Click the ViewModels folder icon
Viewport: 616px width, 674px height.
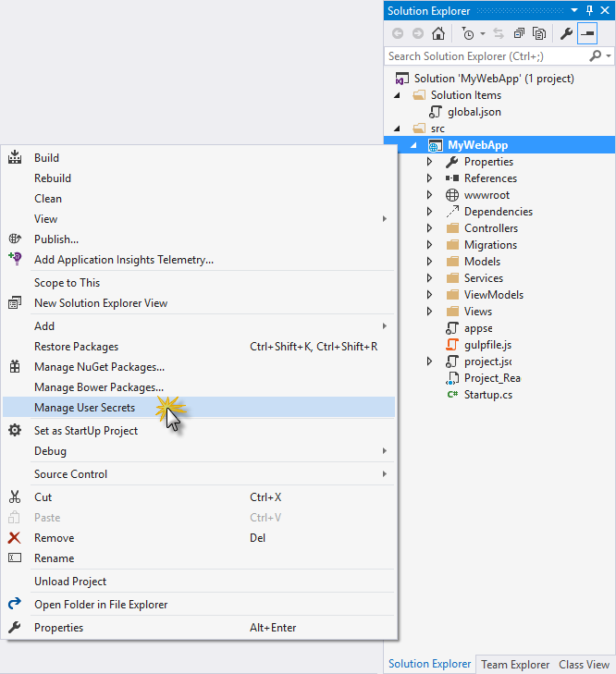click(452, 294)
